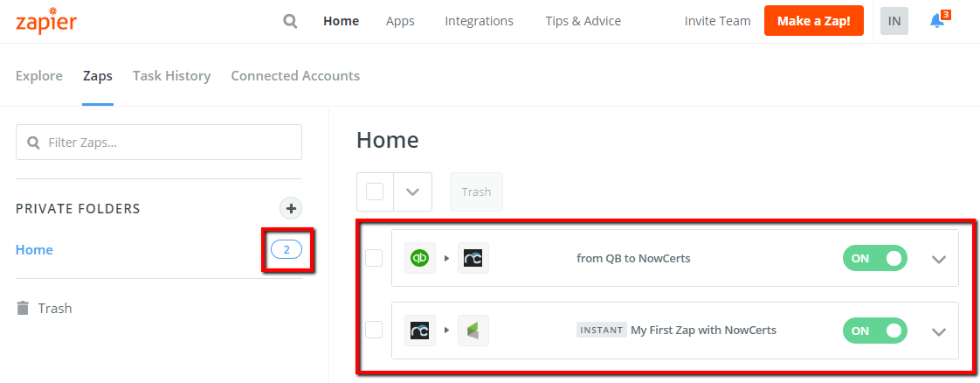The image size is (980, 383).
Task: Click the Zapier logo
Action: coord(46,21)
